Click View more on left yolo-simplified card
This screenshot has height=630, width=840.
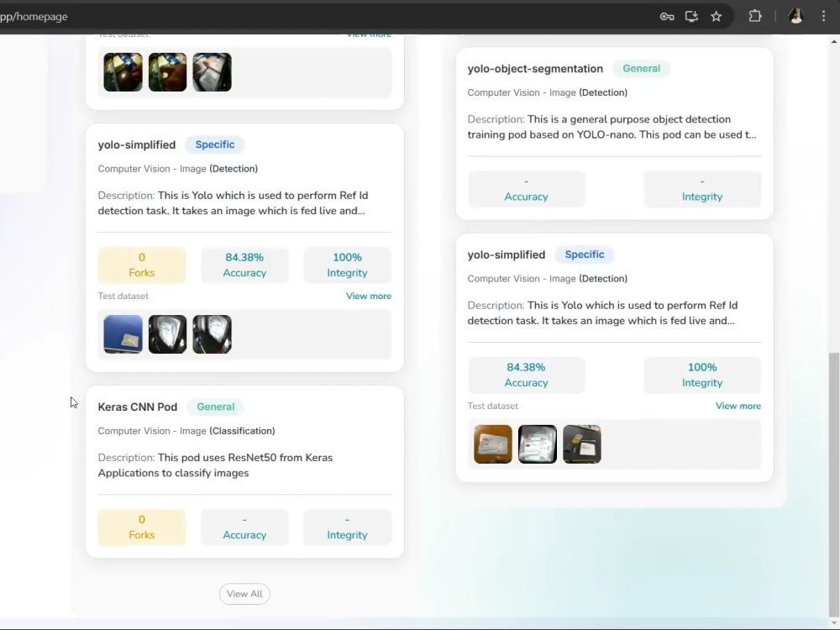(369, 296)
